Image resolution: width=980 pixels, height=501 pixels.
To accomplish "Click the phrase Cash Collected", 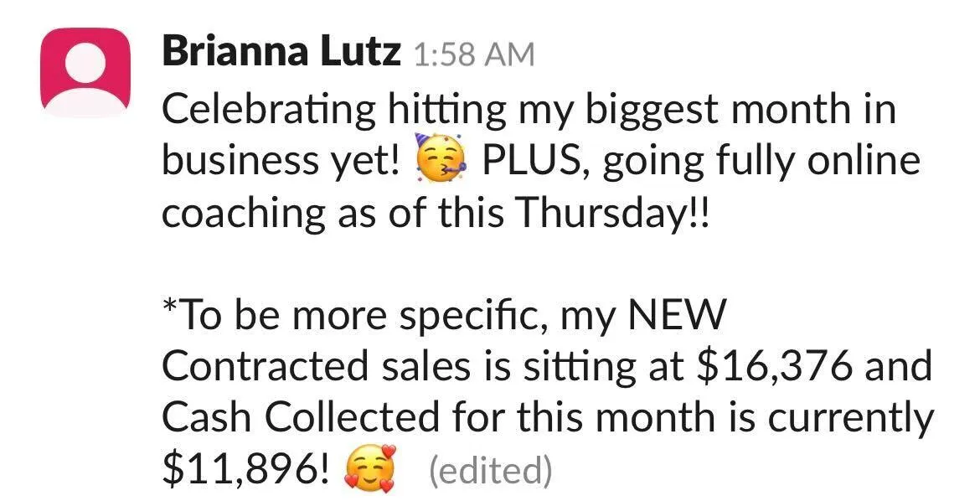I will click(x=300, y=417).
